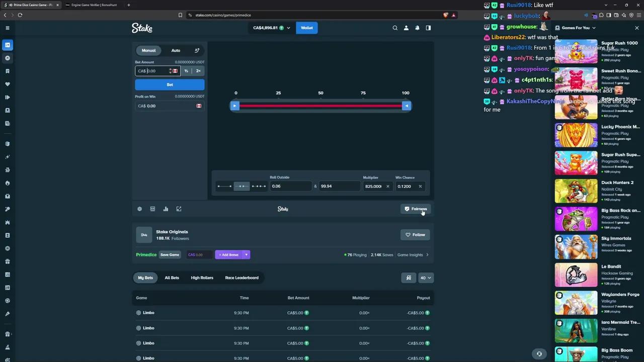Open the Race Leaderboard tab
The width and height of the screenshot is (644, 362).
pos(242,278)
